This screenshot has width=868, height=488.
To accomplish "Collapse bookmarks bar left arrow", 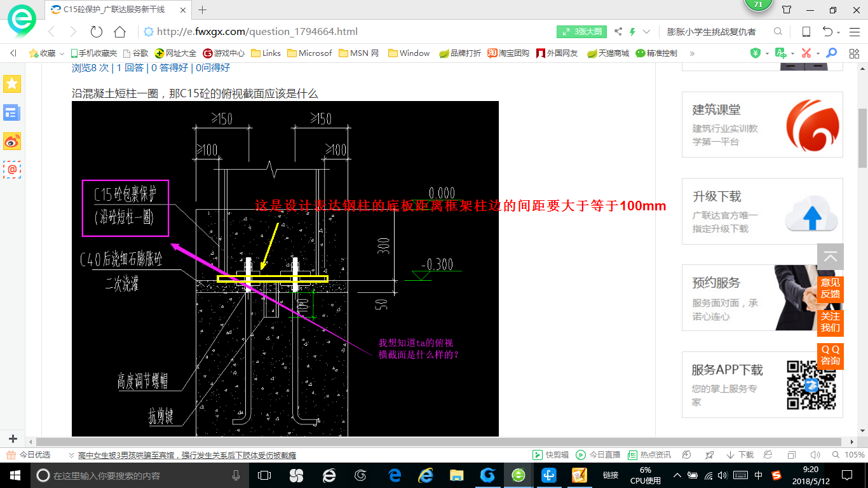I will point(13,53).
